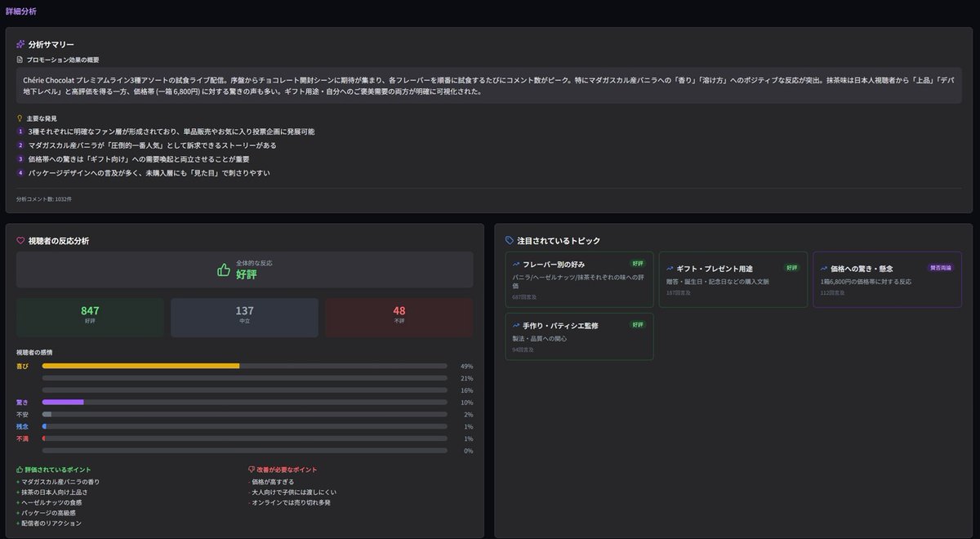
Task: Click the 残念 emotion bar
Action: pyautogui.click(x=244, y=426)
